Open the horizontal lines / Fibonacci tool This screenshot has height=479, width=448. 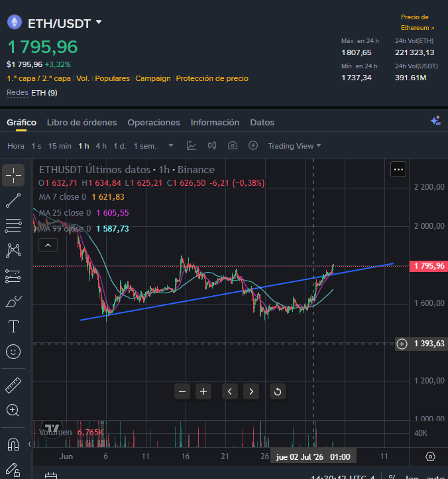pyautogui.click(x=13, y=226)
